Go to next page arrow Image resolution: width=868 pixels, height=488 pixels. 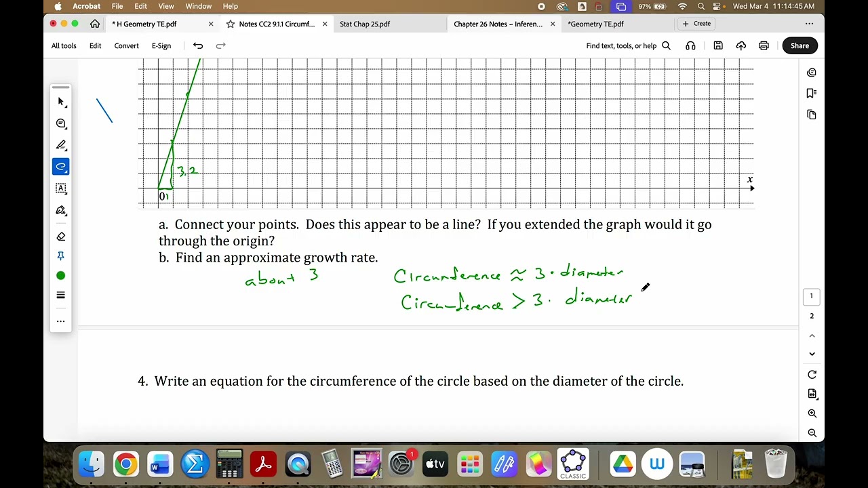[812, 354]
